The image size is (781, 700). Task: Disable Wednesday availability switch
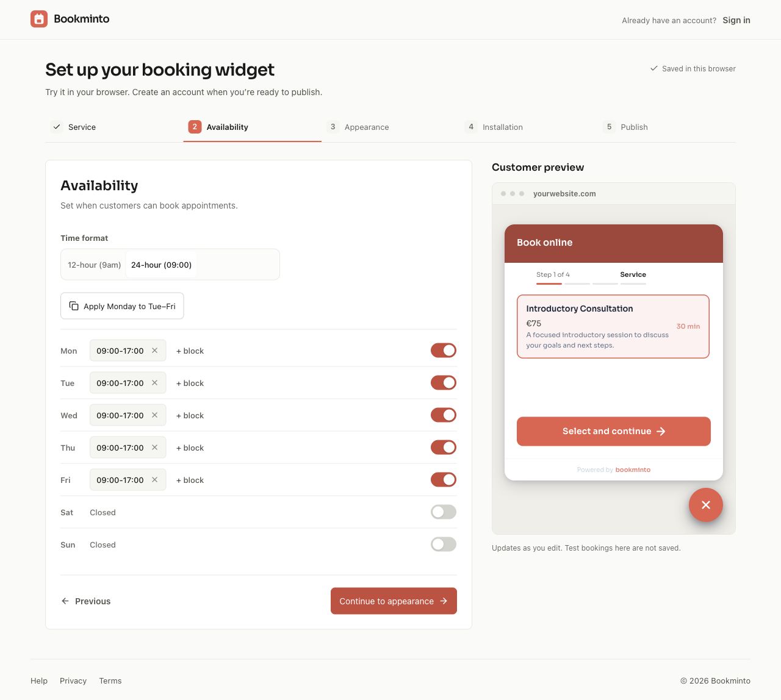pos(444,415)
